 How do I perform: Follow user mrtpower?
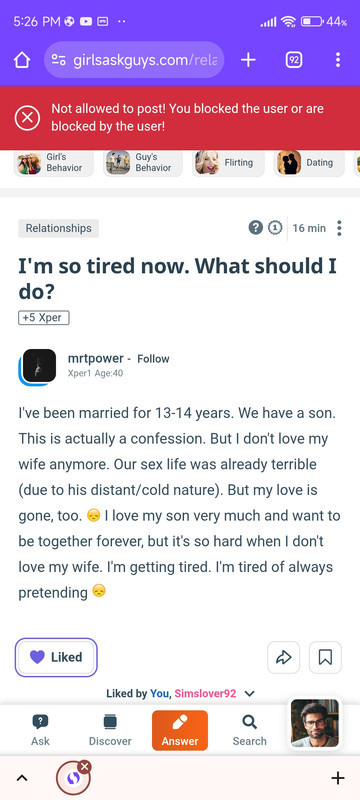pos(153,359)
